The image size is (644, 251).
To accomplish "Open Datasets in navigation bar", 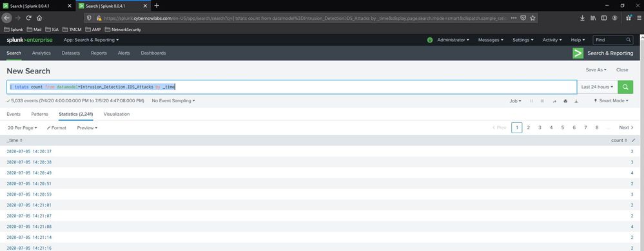I will [71, 53].
